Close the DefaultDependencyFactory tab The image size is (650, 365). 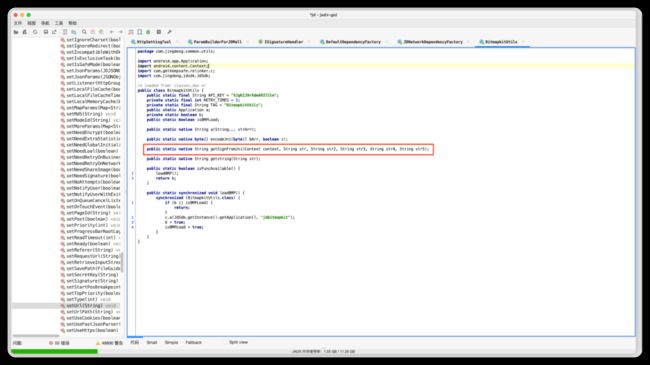click(x=386, y=42)
